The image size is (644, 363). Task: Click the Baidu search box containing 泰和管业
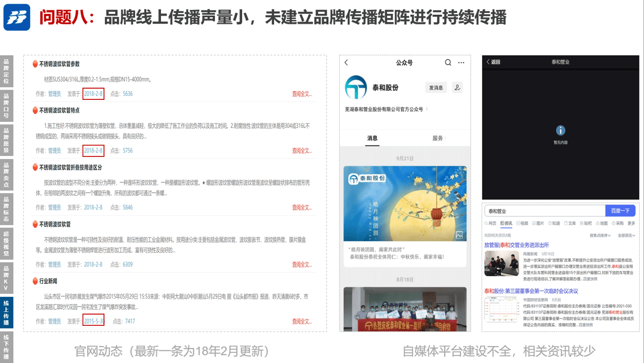[x=544, y=211]
